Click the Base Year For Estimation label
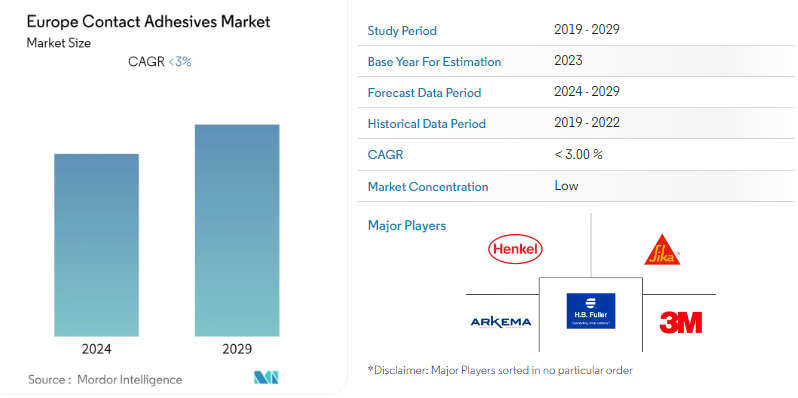798x398 pixels. click(434, 62)
